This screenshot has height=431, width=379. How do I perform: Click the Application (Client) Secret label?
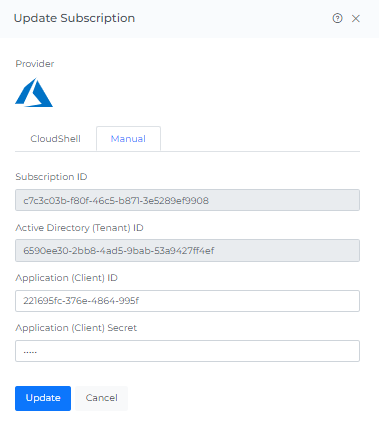click(76, 328)
